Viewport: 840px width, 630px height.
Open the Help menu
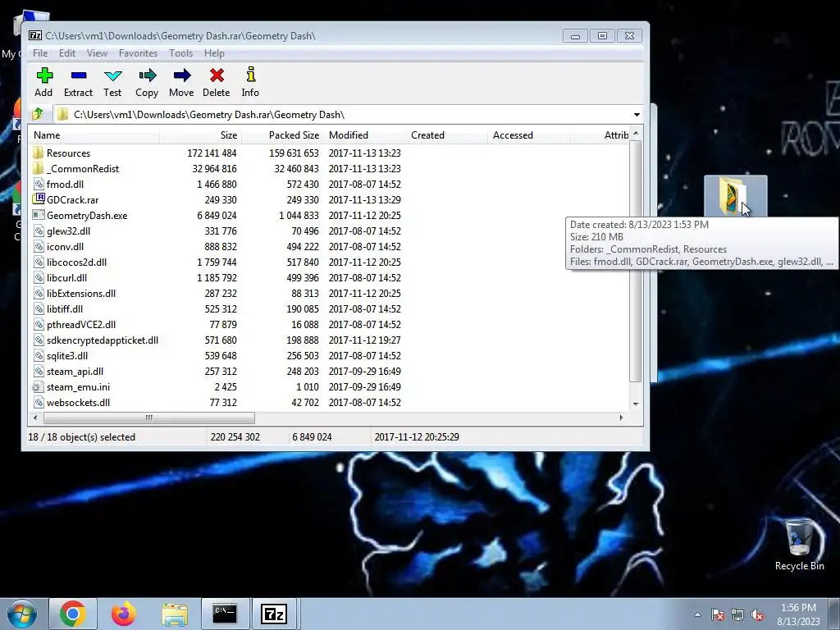(214, 53)
